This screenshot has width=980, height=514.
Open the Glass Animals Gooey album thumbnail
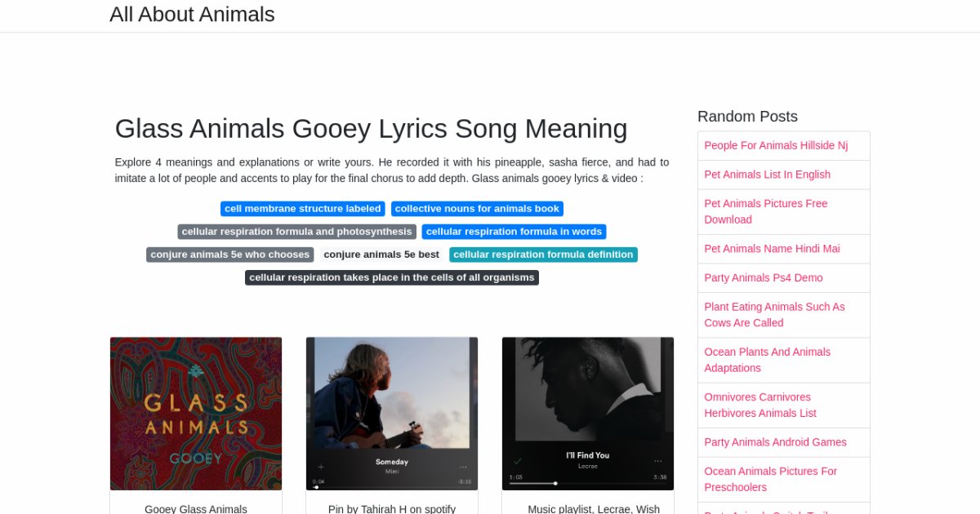coord(196,414)
